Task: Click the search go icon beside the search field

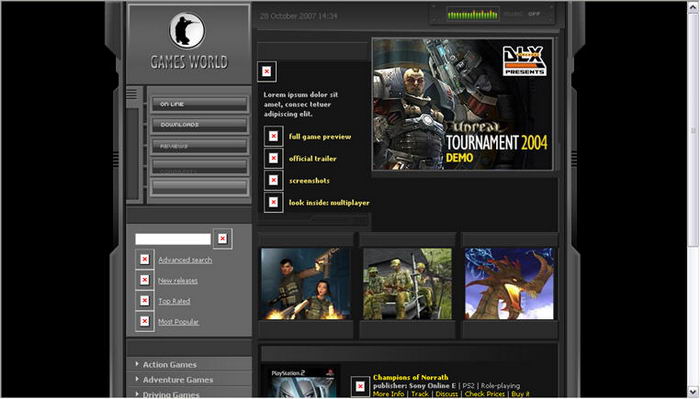Action: pos(222,239)
